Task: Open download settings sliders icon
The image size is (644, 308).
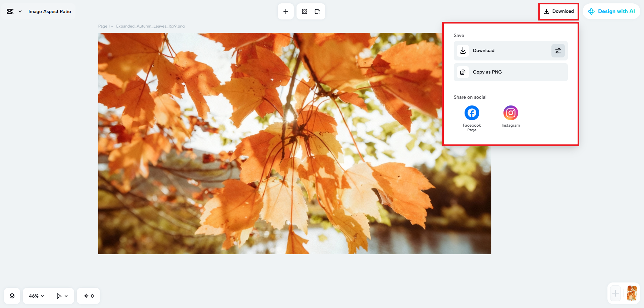Action: (x=558, y=51)
